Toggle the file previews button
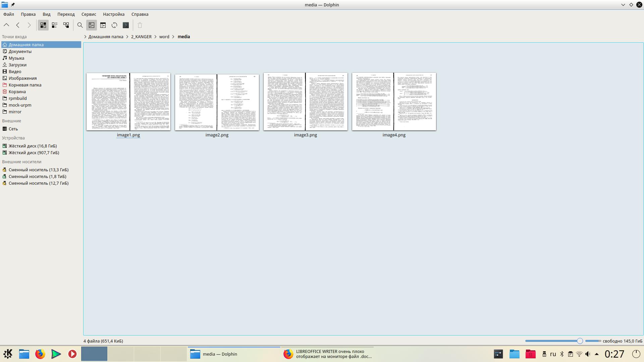The width and height of the screenshot is (644, 362). (x=91, y=25)
